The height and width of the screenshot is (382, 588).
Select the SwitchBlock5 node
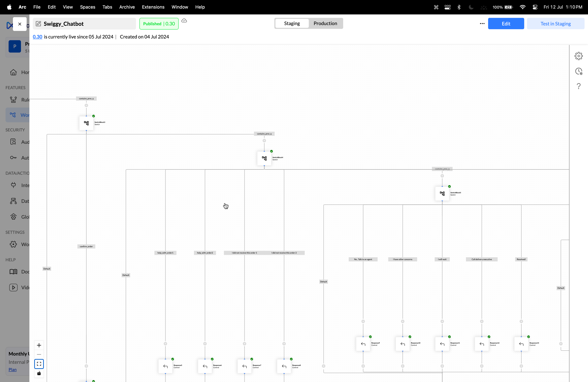[x=442, y=194]
